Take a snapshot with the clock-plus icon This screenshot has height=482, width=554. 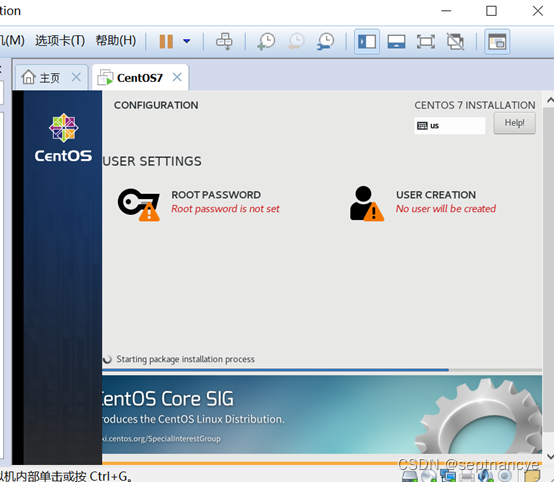[266, 41]
